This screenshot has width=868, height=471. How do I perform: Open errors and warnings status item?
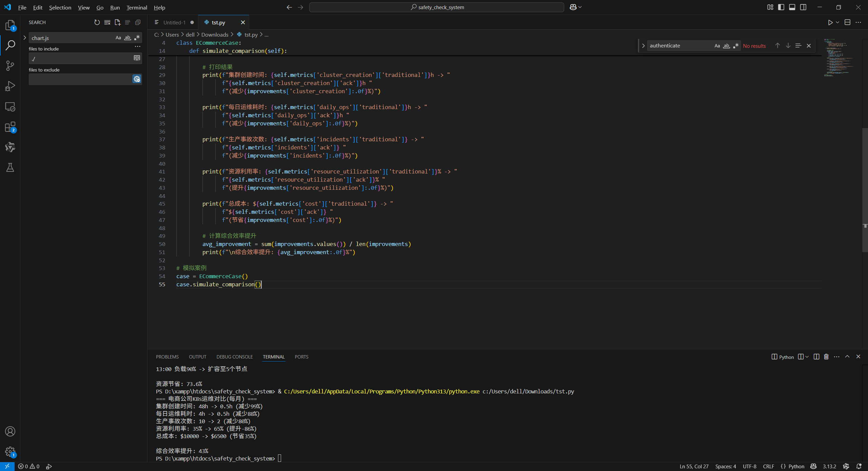29,466
